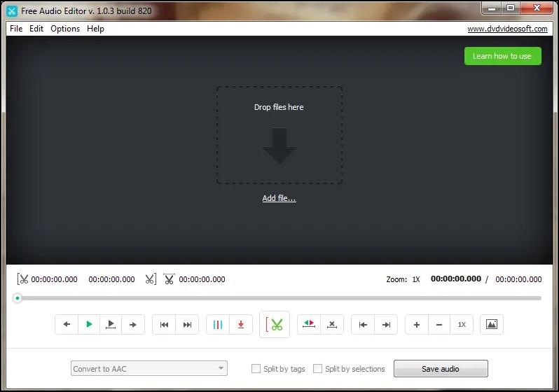Open the Options menu
The width and height of the screenshot is (559, 392).
click(x=65, y=29)
